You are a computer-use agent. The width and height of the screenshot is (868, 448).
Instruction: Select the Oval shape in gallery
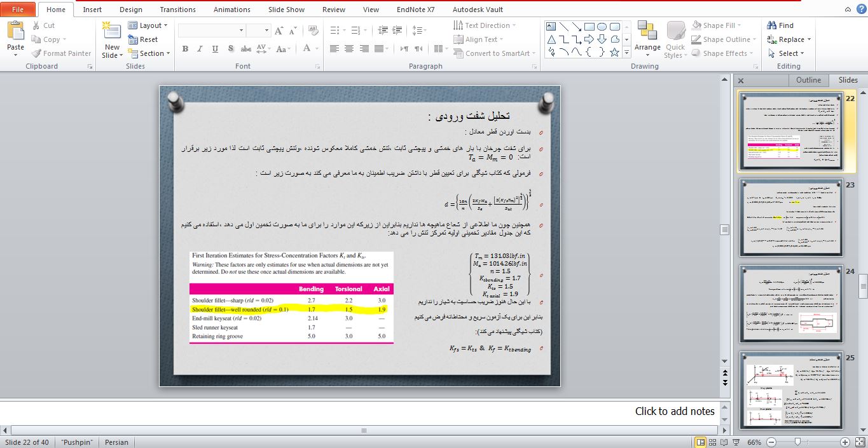[x=602, y=27]
